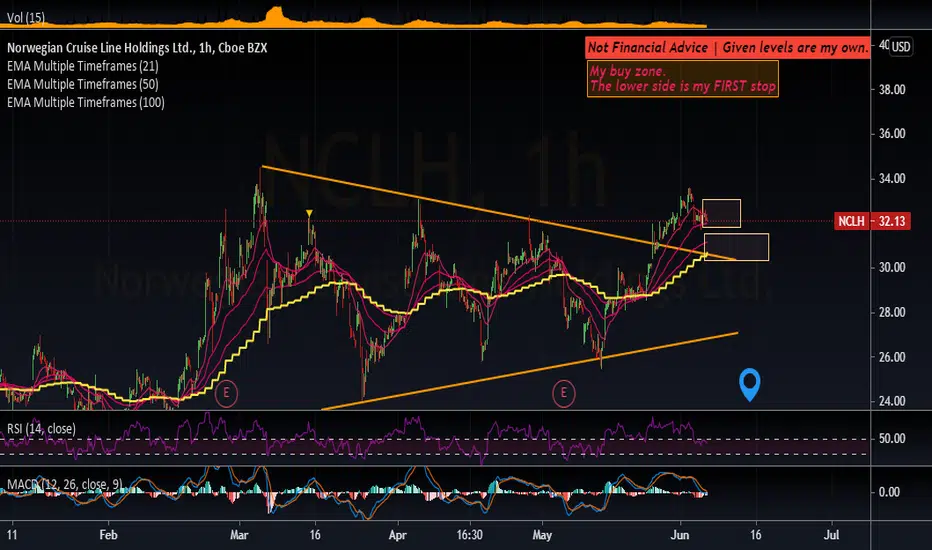Click the 38.00 price axis label
This screenshot has height=550, width=932.
click(892, 90)
